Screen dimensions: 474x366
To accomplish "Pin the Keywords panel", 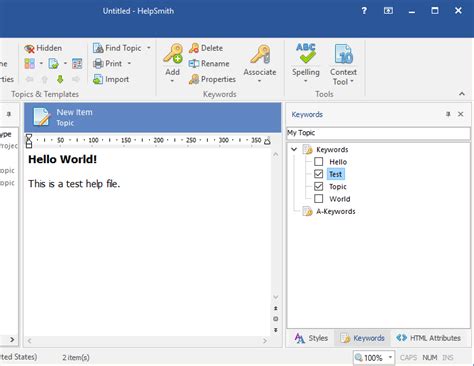I will pos(448,114).
